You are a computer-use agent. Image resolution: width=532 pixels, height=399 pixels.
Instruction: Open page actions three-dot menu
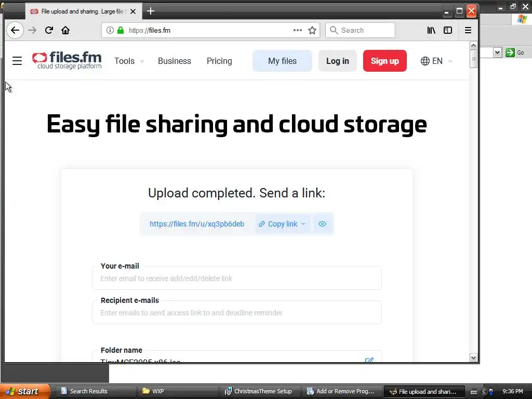(x=298, y=30)
